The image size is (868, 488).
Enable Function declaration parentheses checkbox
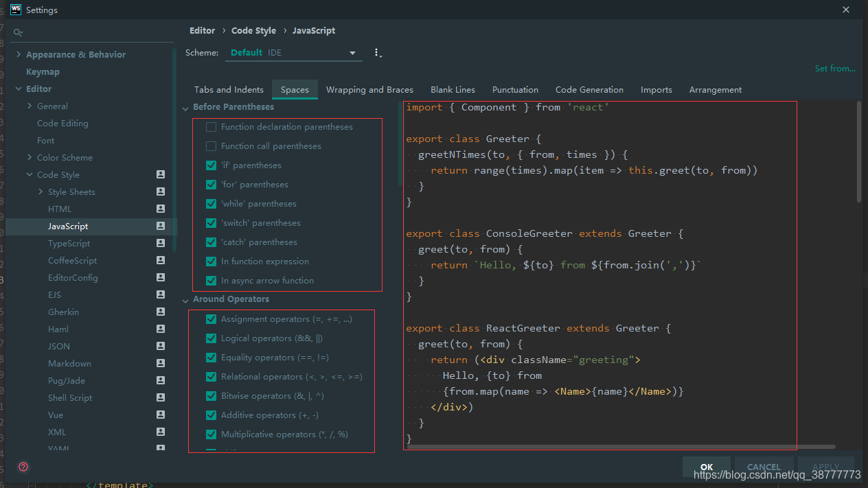[212, 127]
